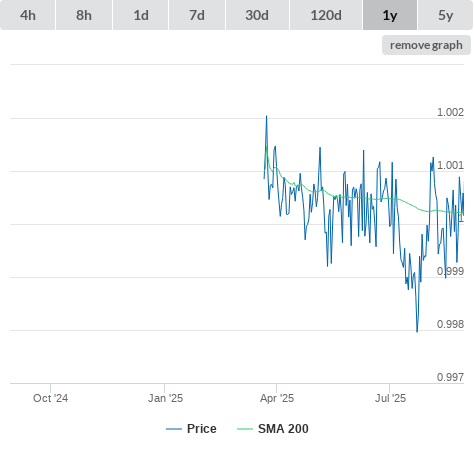
Task: Click the remove graph button
Action: 426,45
